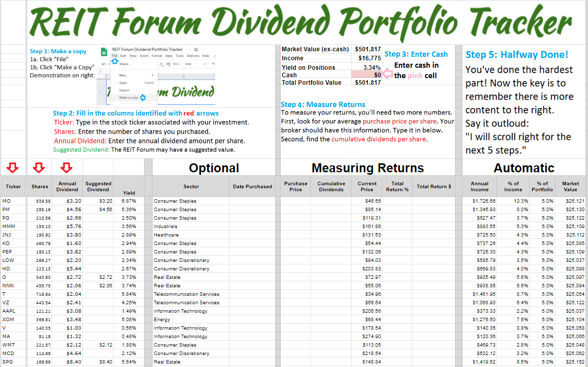Select the Sector column header

191,186
